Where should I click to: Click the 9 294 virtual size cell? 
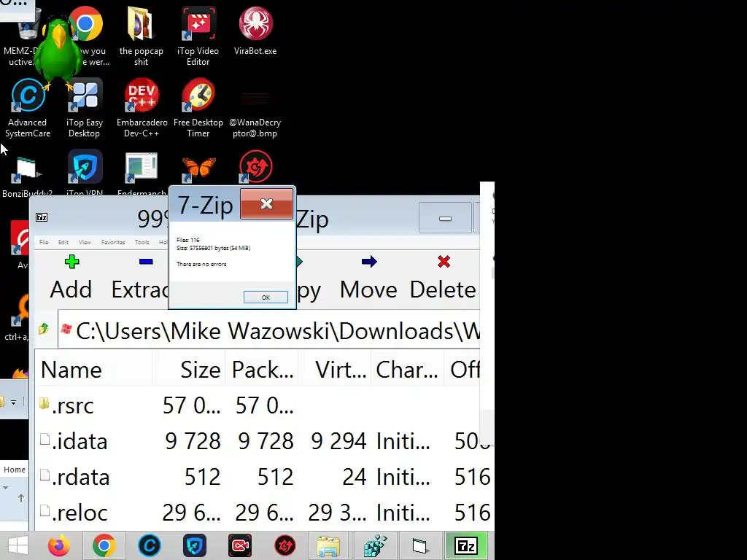[338, 441]
